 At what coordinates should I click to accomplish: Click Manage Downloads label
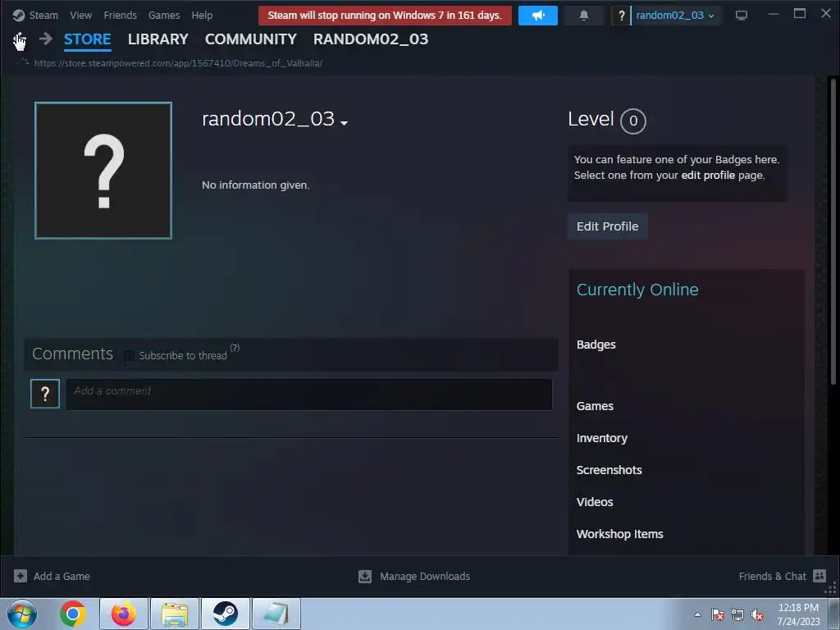pos(425,577)
